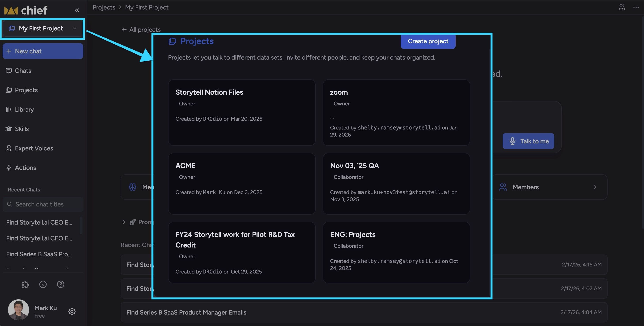Image resolution: width=644 pixels, height=326 pixels.
Task: Expand Members with the chevron arrow
Action: click(x=595, y=187)
